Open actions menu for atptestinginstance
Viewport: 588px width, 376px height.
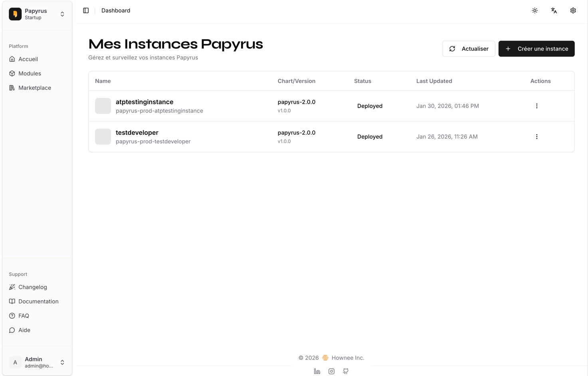point(537,106)
